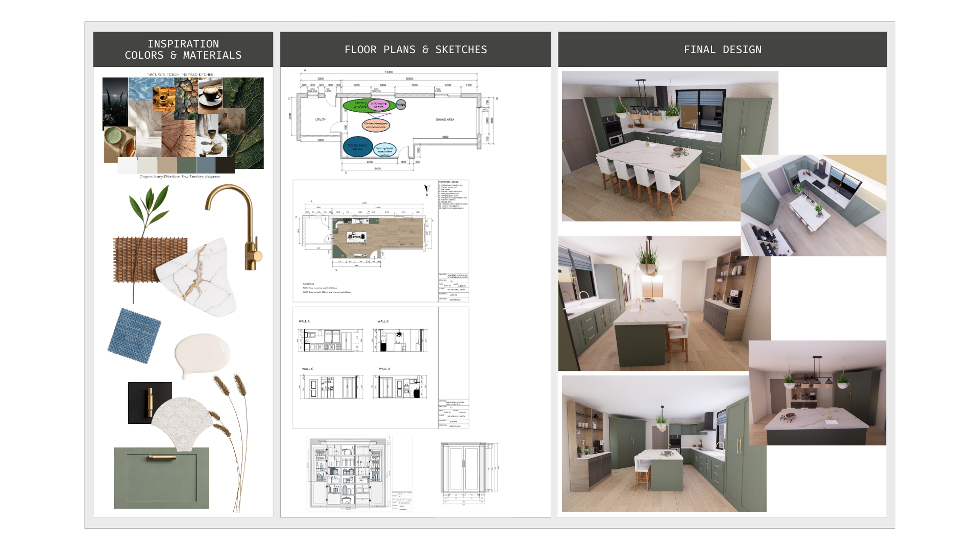This screenshot has height=551, width=980.
Task: Click the 'Final Design' header
Action: pos(722,49)
